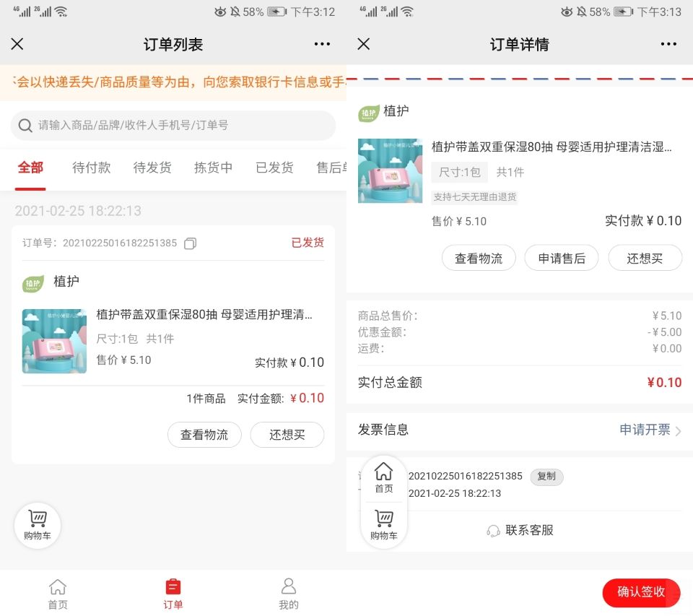Tap 复制 to copy order number

point(546,476)
